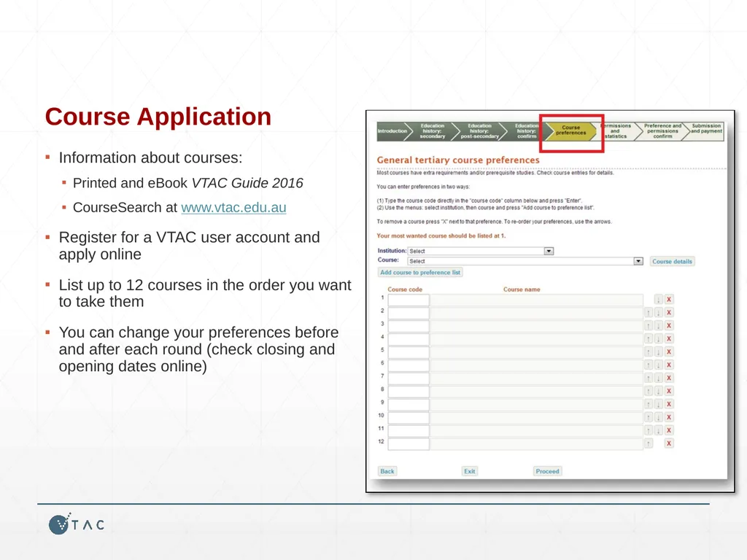Move preference 3 up with arrow
The width and height of the screenshot is (747, 560).
pyautogui.click(x=649, y=326)
